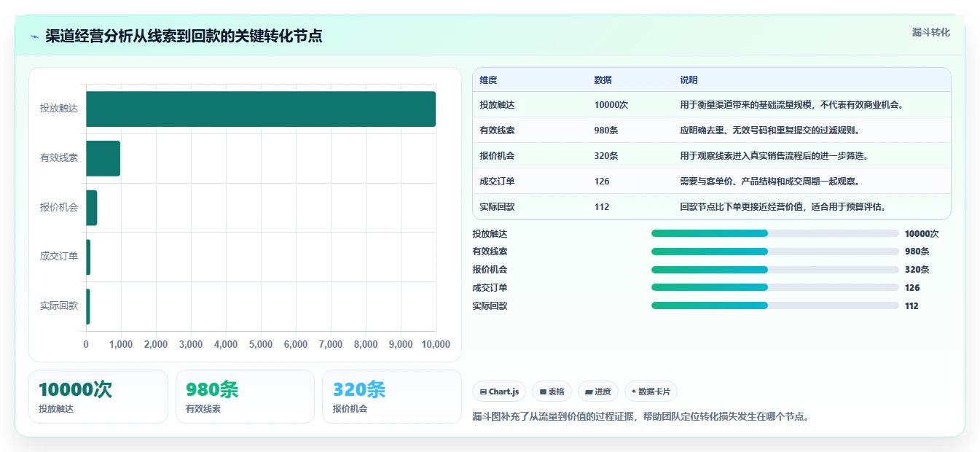This screenshot has height=452, width=980.
Task: Click the 980条 value beside progress bars
Action: click(917, 252)
